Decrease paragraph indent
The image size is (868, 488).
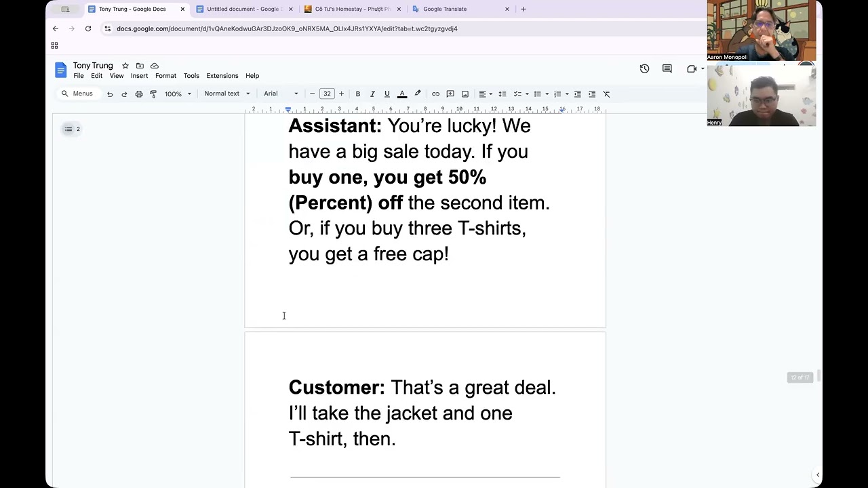click(578, 94)
